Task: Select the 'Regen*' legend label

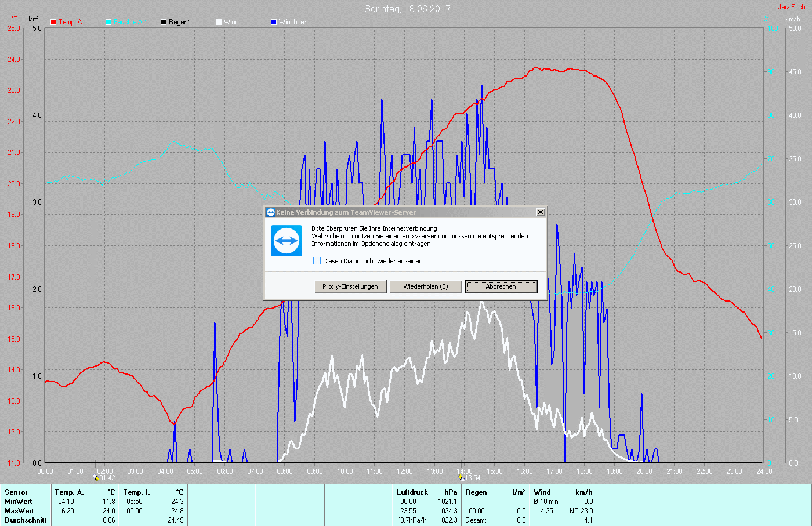Action: point(180,22)
